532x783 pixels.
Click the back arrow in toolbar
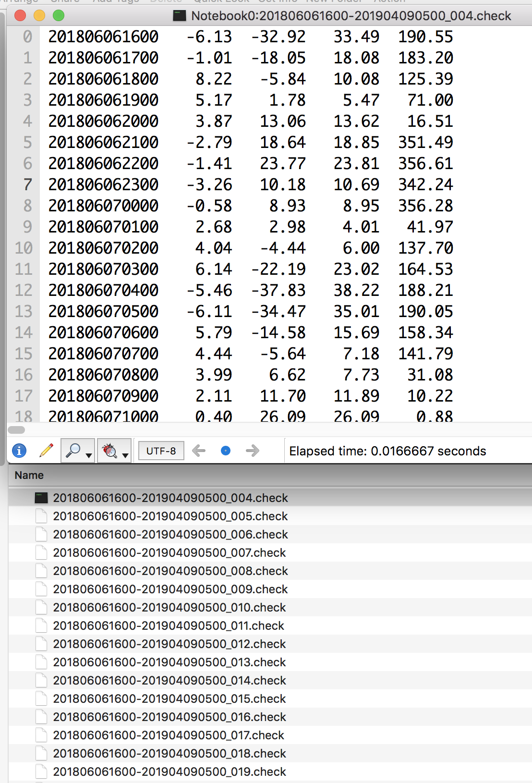tap(199, 451)
